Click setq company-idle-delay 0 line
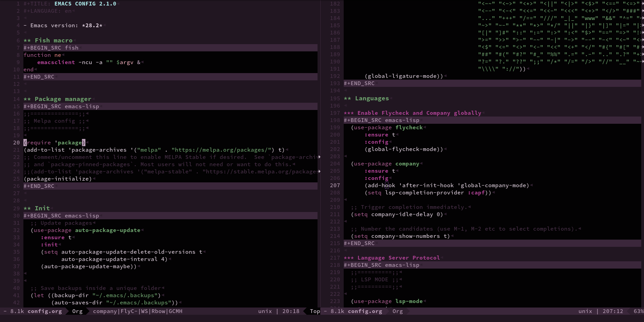This screenshot has width=644, height=322. (397, 214)
